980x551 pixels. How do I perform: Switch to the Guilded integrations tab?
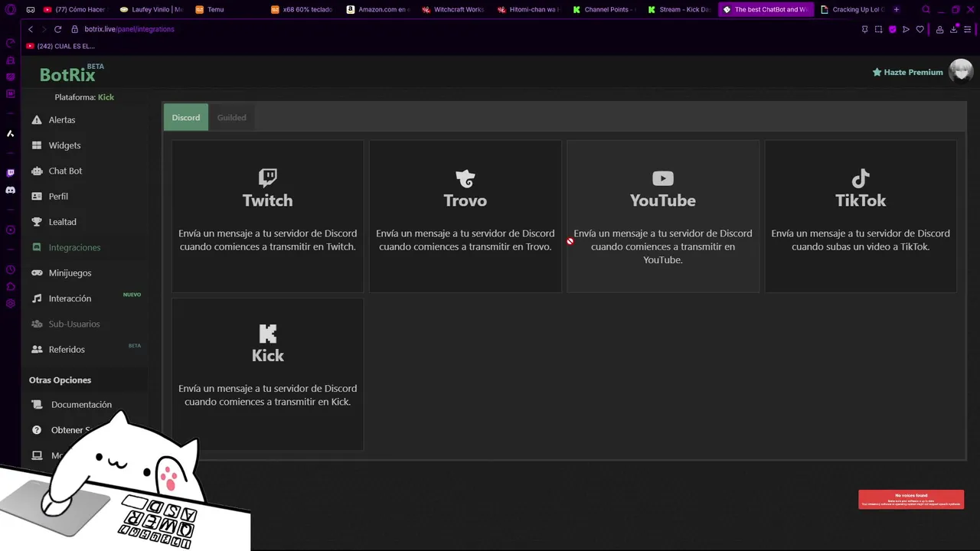(x=231, y=118)
